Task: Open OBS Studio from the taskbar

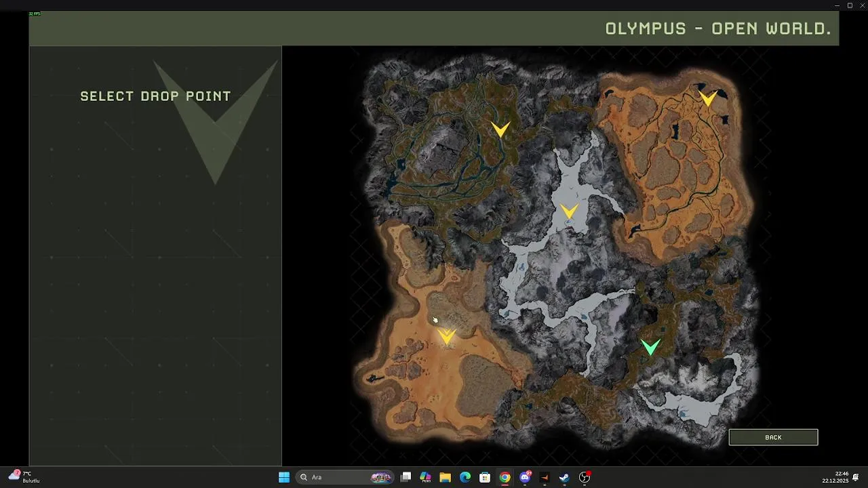Action: pyautogui.click(x=585, y=477)
